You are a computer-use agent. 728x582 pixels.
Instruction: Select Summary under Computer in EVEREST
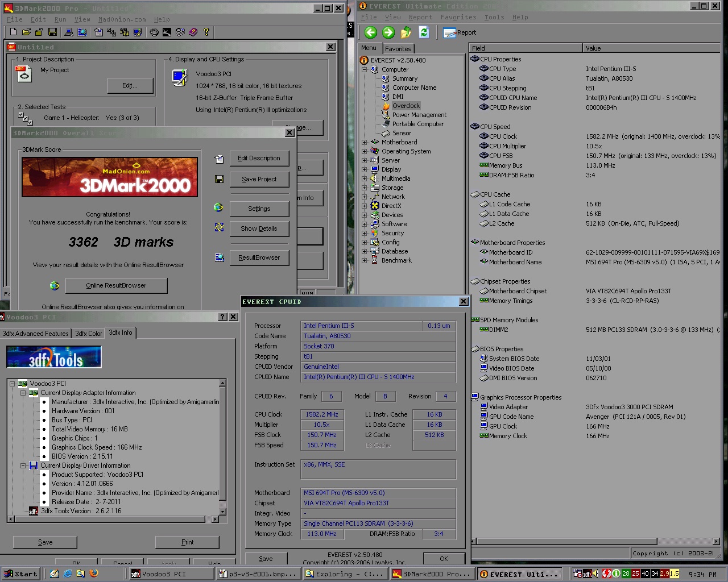[x=404, y=78]
